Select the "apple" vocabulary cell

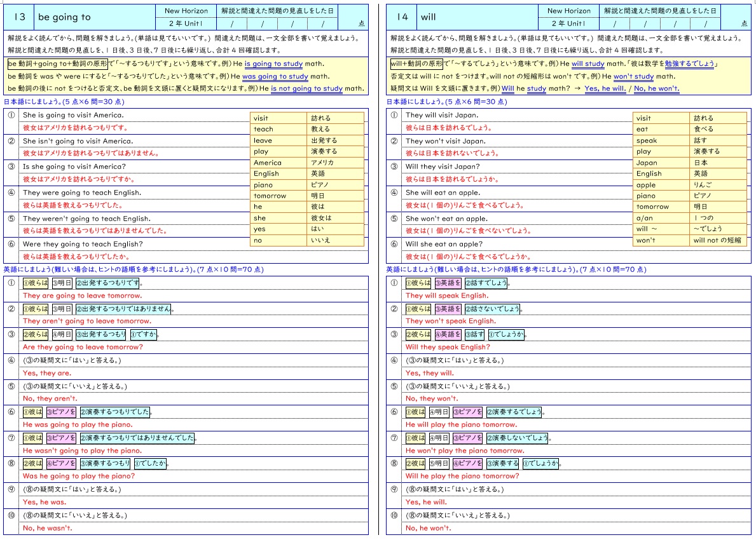click(x=661, y=185)
